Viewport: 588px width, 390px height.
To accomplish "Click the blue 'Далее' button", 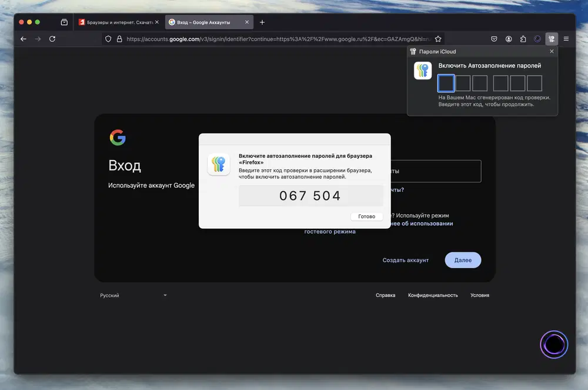I will [x=463, y=260].
